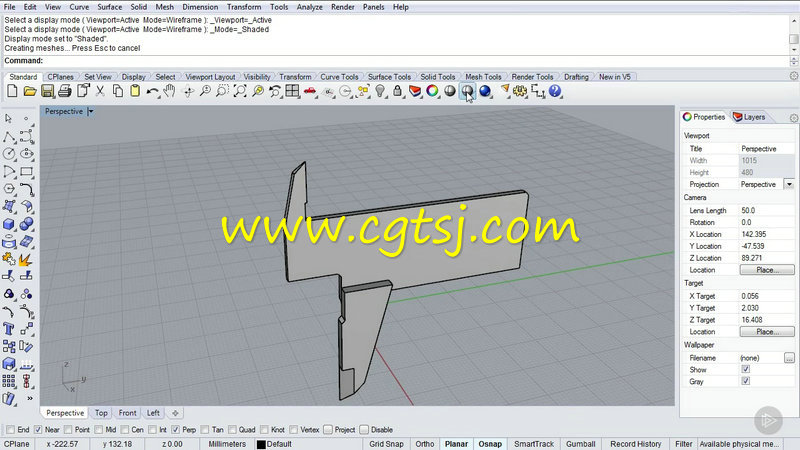800x450 pixels.
Task: Select the Circle tool in sidebar
Action: point(9,154)
